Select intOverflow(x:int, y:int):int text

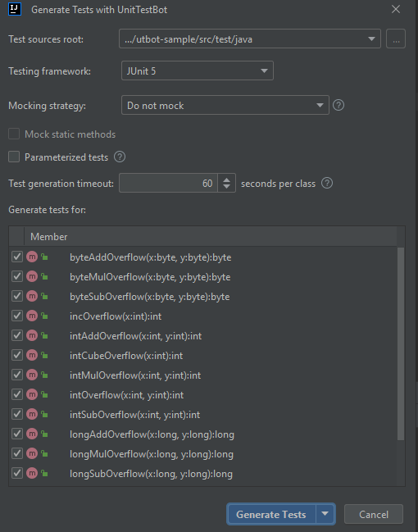[126, 395]
